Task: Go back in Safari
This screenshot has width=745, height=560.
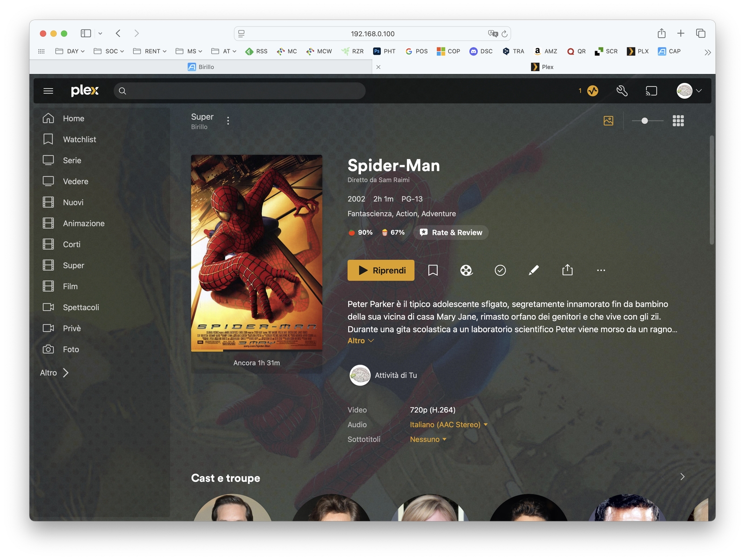Action: 118,33
